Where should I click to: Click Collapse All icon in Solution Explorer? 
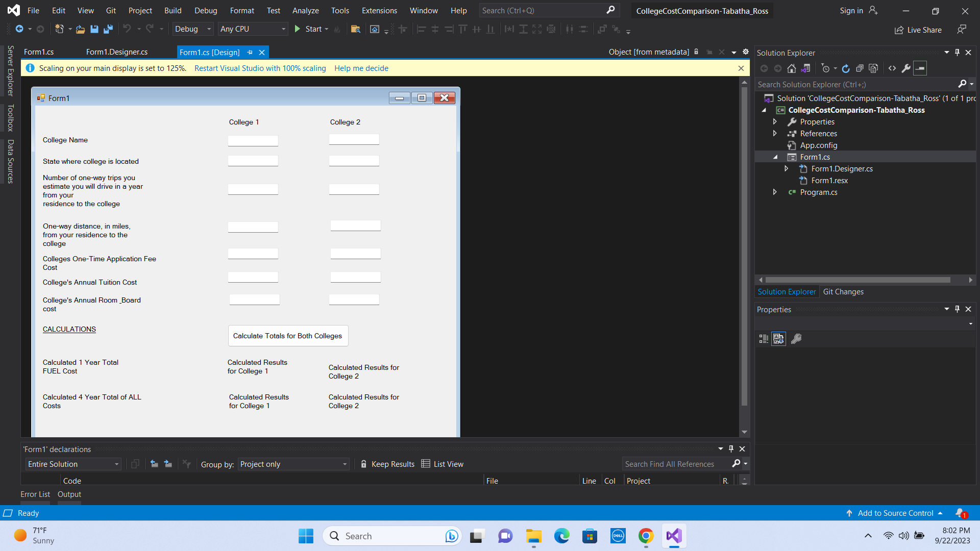point(859,68)
